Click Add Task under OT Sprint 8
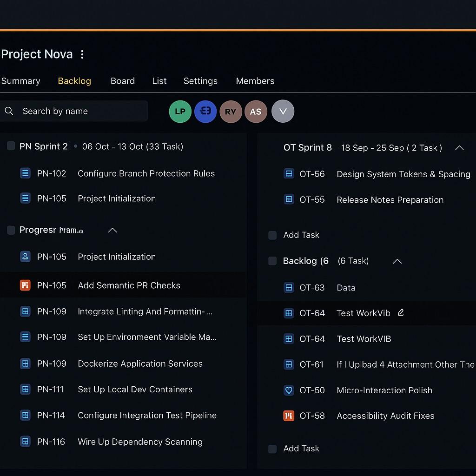Screen dimensions: 476x476 301,235
